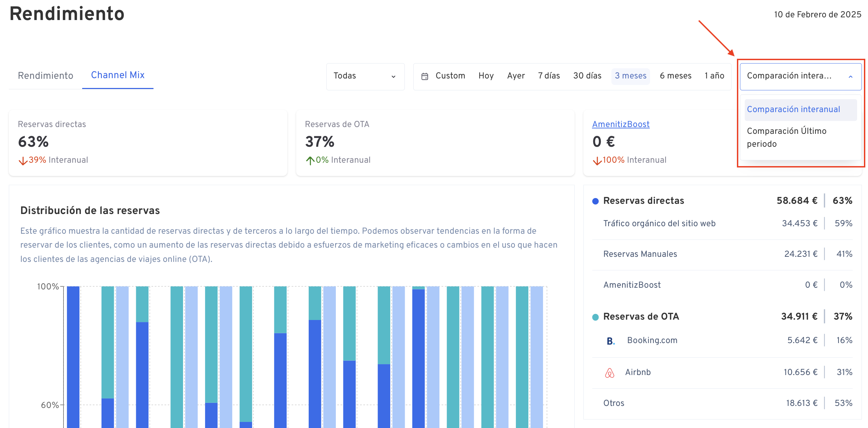Click the blue dot beside Reservas directas
868x428 pixels.
click(x=595, y=201)
